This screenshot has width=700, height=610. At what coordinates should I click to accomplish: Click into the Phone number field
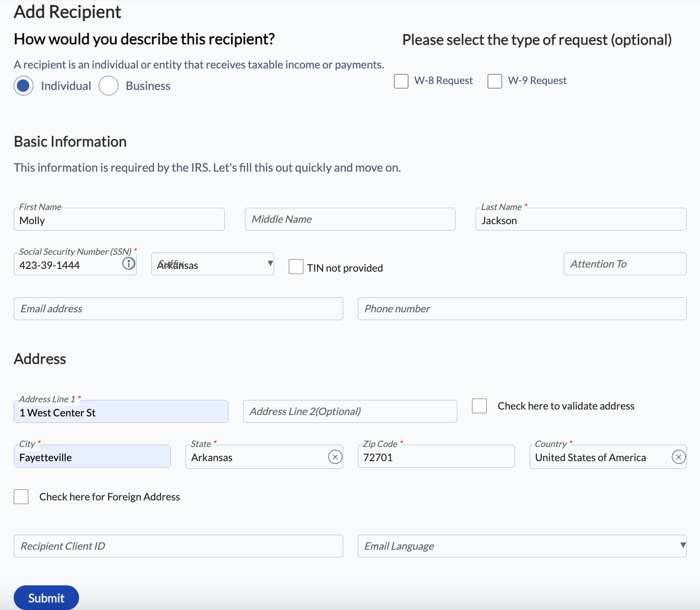click(522, 309)
